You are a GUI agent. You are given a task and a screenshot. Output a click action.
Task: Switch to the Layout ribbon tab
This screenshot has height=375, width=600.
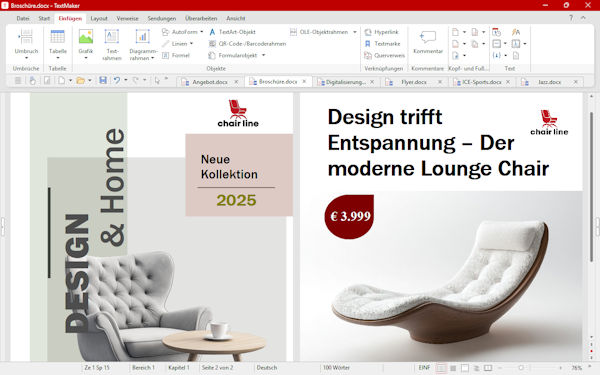(x=99, y=18)
